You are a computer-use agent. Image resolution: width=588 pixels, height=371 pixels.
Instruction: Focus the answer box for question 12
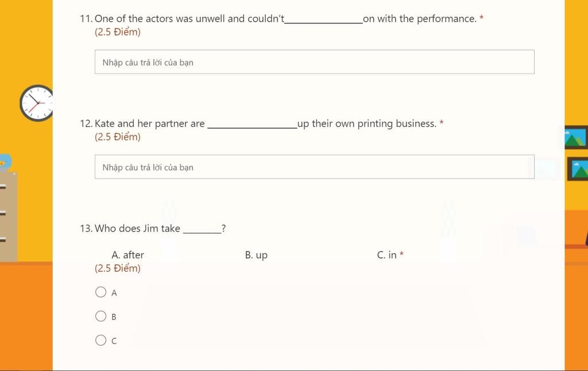point(314,167)
